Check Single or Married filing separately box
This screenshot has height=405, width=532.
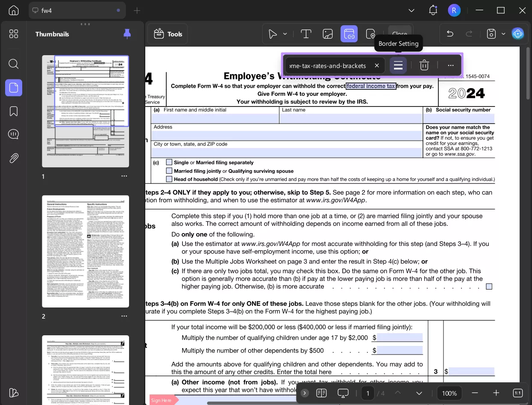(x=169, y=163)
